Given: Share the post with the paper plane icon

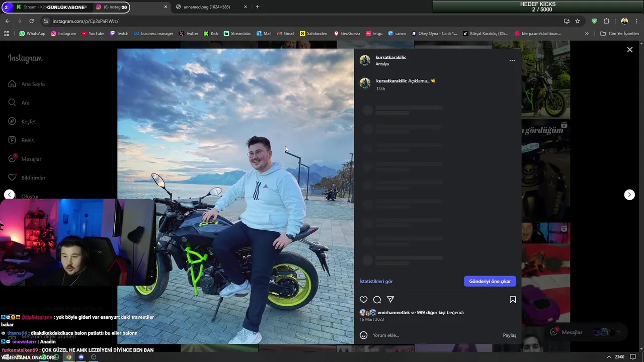Looking at the screenshot, I should point(390,300).
